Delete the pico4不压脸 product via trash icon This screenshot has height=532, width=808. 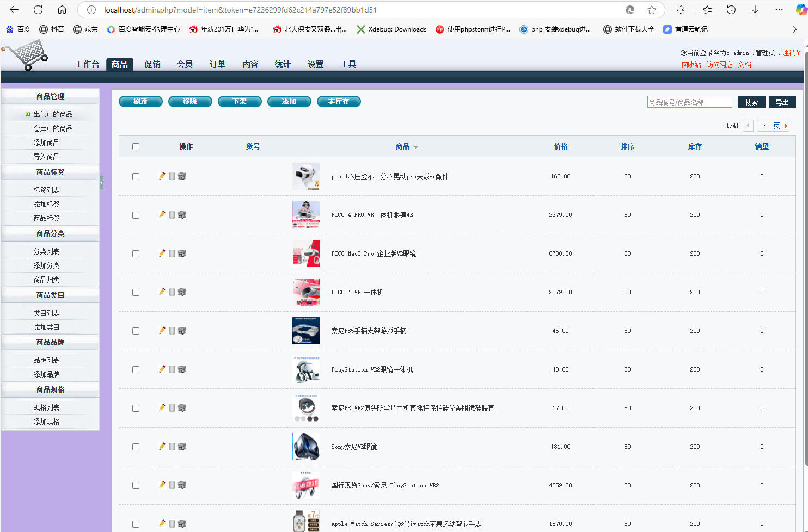click(x=172, y=176)
